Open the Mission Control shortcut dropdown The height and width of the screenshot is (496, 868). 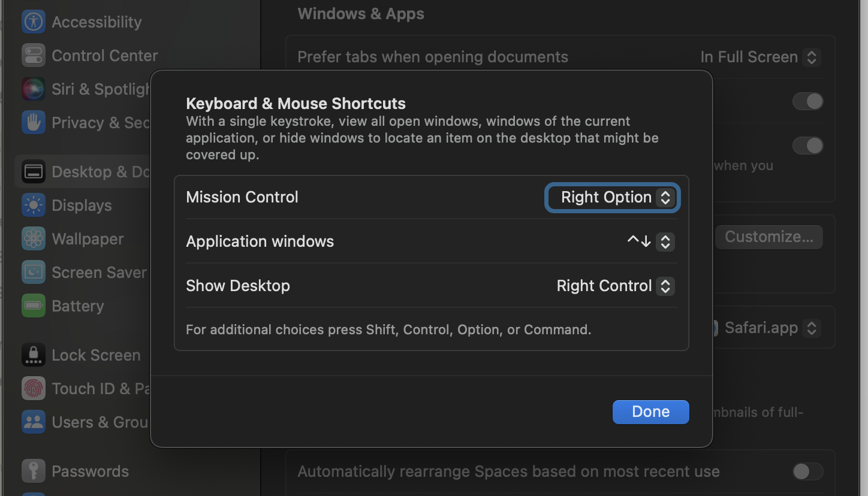click(x=612, y=198)
